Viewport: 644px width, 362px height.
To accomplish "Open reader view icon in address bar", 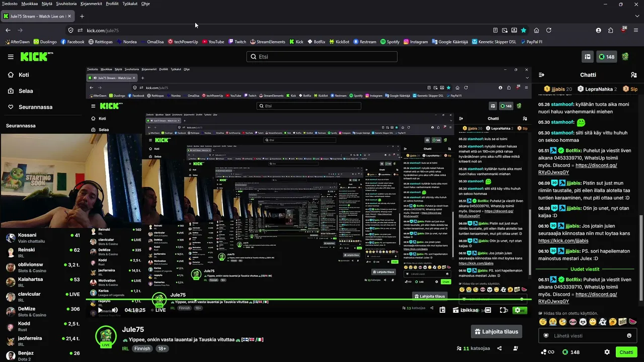I will click(495, 30).
